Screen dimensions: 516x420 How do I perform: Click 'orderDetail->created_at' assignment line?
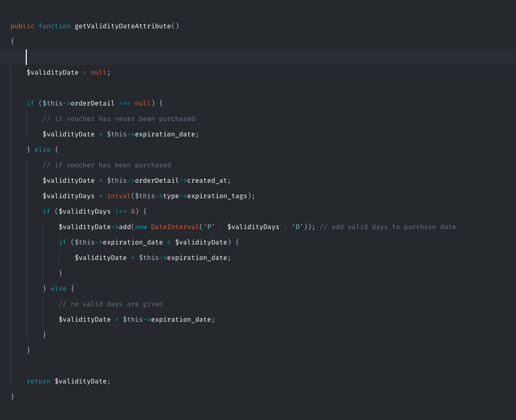[136, 181]
